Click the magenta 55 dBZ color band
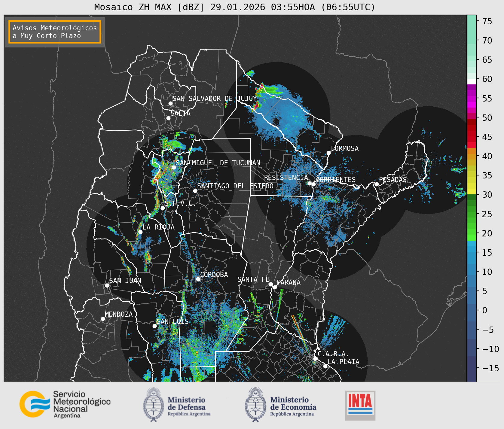 472,99
